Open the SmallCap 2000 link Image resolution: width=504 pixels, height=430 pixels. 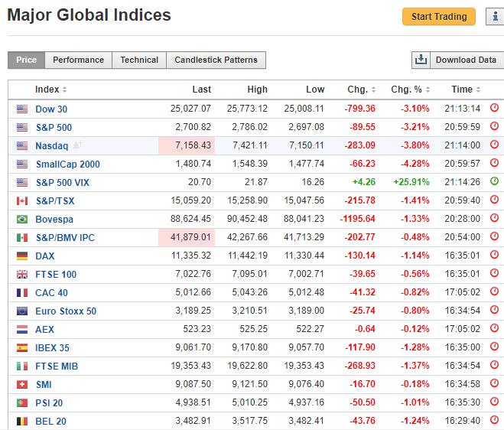coord(68,164)
